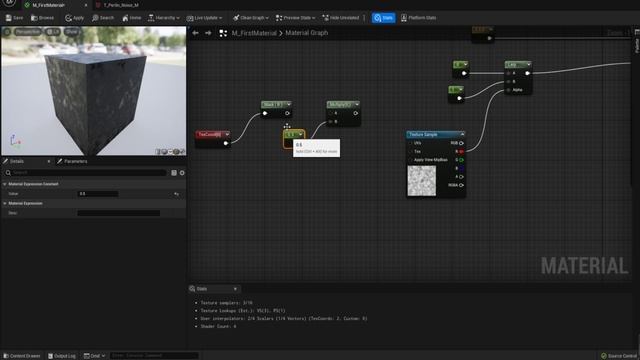Click the Material Graph breadcrumb
640x360 pixels.
[307, 33]
